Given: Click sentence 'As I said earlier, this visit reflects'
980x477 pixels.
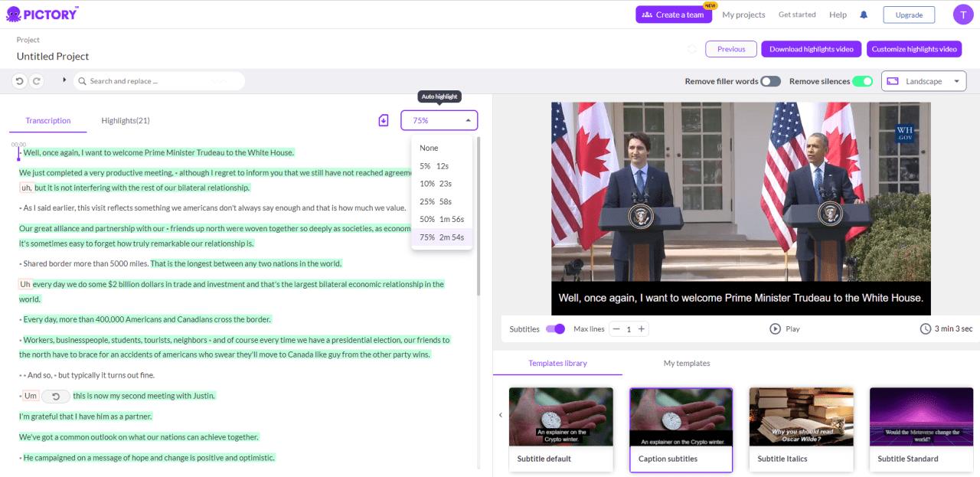Looking at the screenshot, I should pos(214,207).
